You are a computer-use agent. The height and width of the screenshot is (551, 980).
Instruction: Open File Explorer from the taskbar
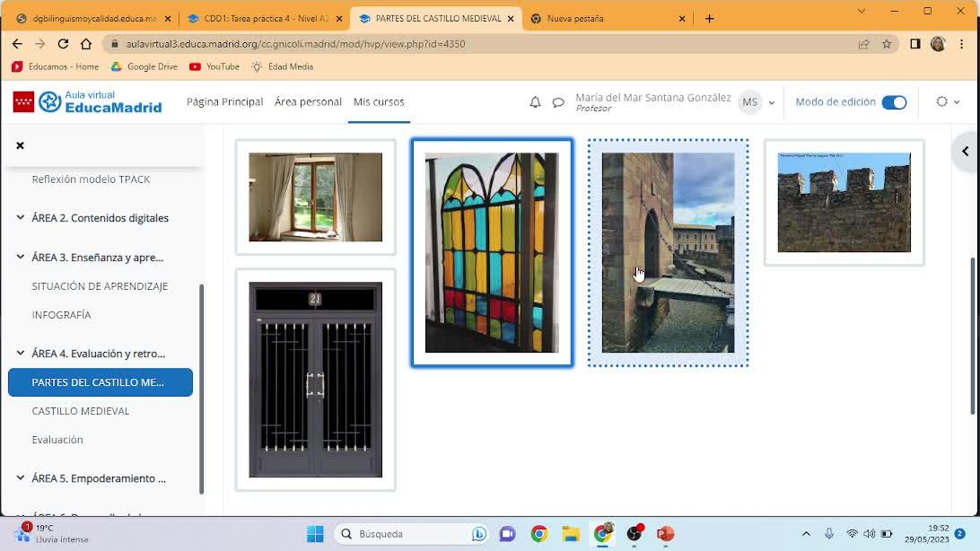[571, 534]
